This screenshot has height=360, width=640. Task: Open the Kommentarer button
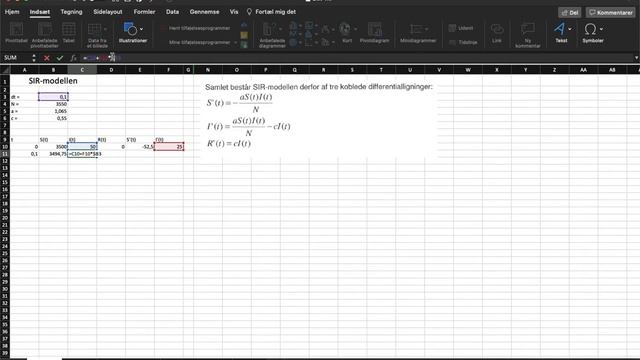pyautogui.click(x=611, y=13)
